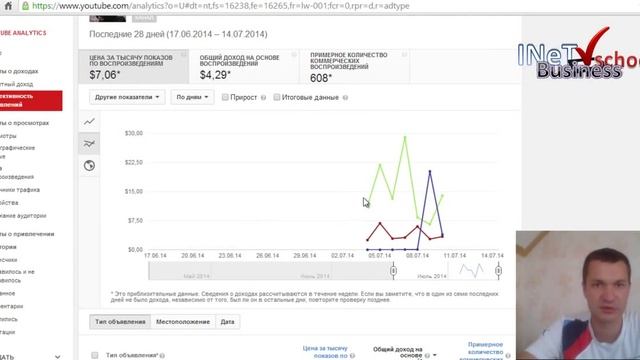Switch to the globe map view icon

89,165
